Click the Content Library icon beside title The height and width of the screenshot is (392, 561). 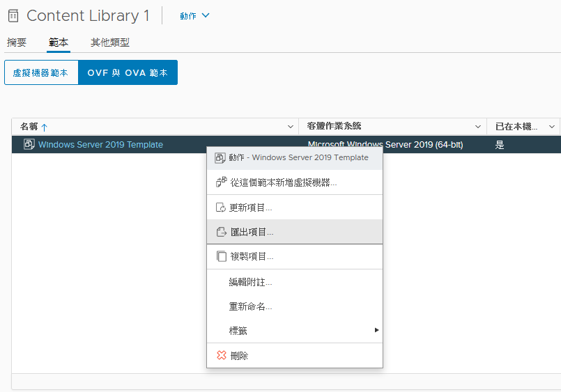pyautogui.click(x=13, y=16)
